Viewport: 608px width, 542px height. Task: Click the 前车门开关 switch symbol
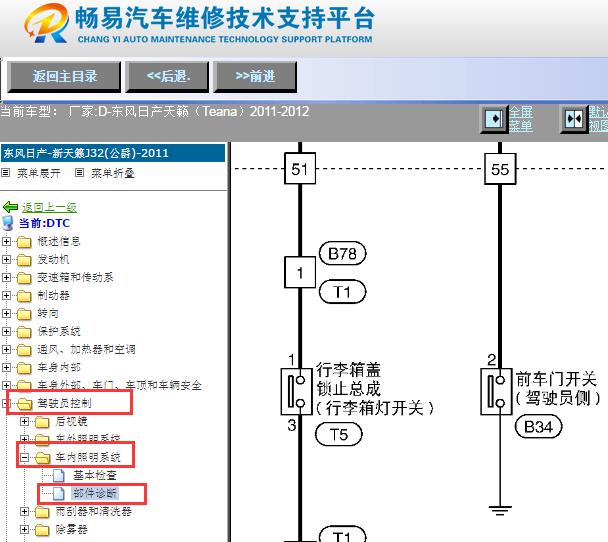click(496, 392)
